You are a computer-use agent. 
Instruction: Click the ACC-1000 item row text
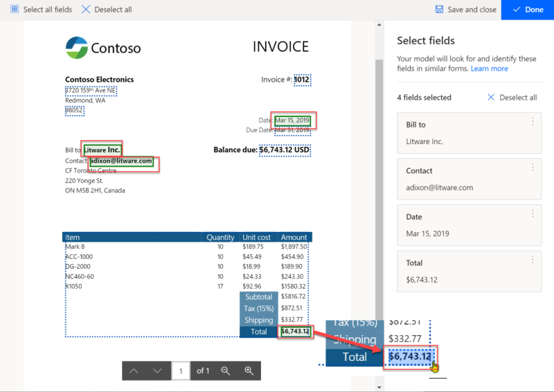[x=80, y=257]
